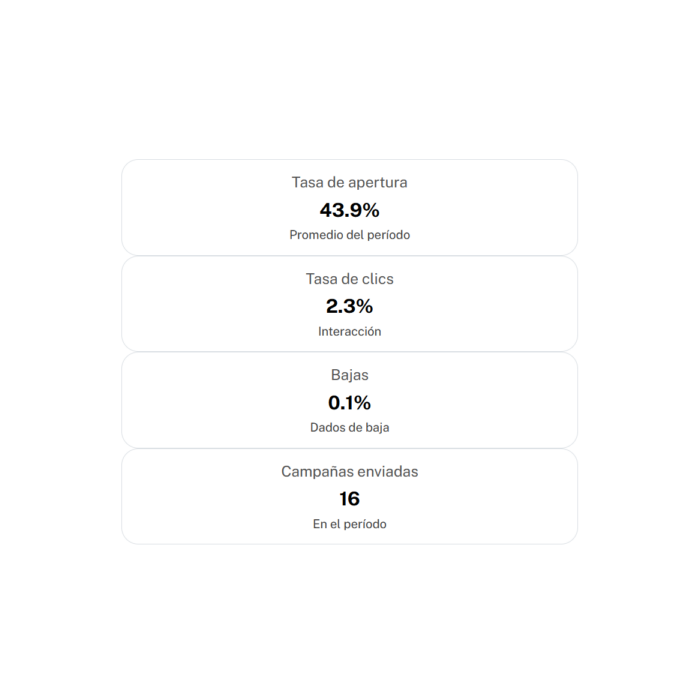Click the 'Tasa de apertura' card title
Screen dimensions: 700x700
(349, 183)
